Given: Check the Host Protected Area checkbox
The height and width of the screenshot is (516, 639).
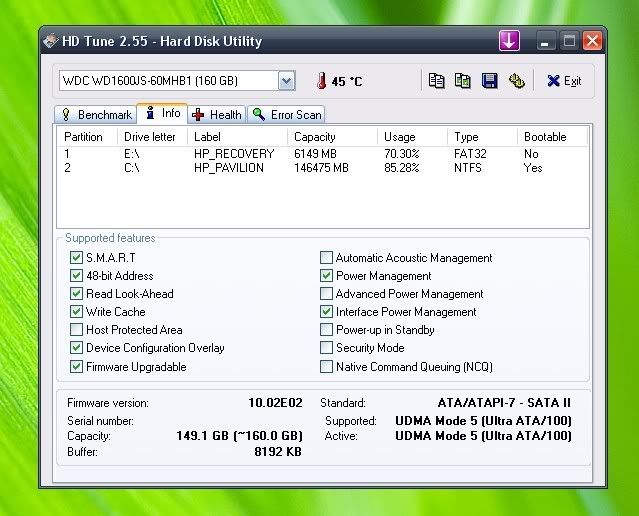Looking at the screenshot, I should coord(76,329).
